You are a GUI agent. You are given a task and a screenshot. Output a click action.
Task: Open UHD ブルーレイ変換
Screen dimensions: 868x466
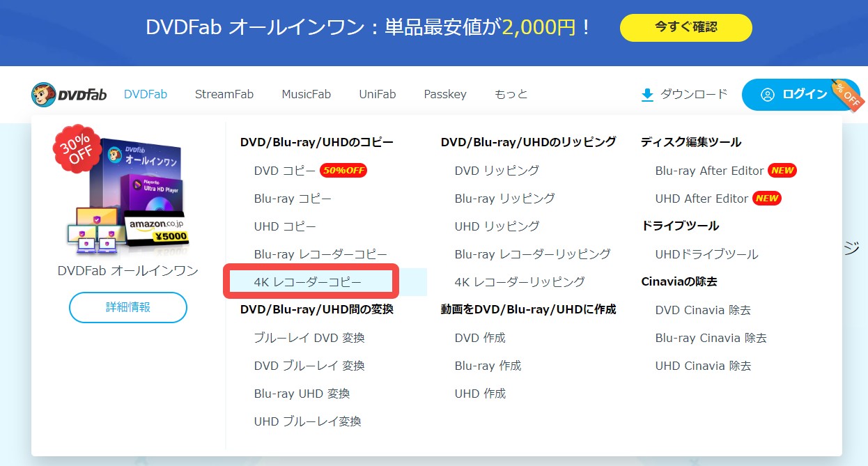pos(307,421)
